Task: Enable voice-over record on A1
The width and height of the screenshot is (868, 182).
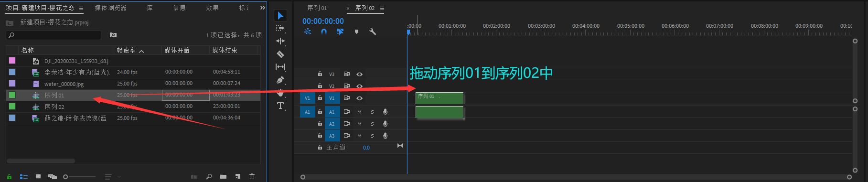Action: 385,112
